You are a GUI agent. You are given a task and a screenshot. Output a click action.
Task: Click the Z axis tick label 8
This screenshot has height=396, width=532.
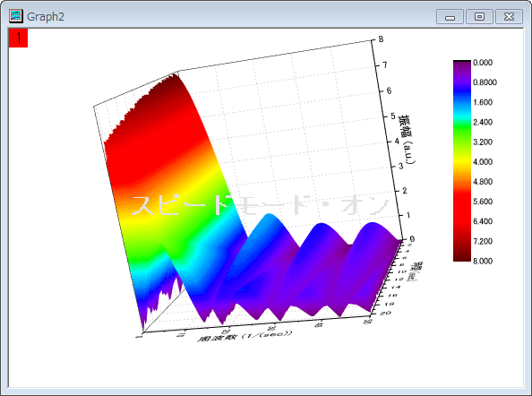pyautogui.click(x=381, y=39)
